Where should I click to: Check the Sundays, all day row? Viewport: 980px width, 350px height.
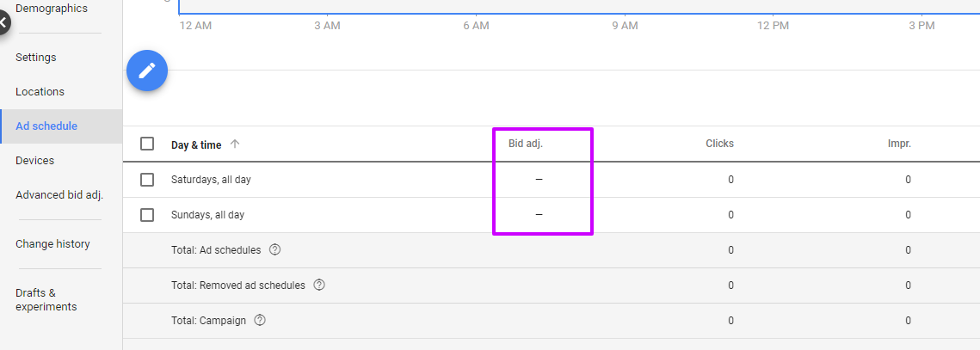[147, 215]
